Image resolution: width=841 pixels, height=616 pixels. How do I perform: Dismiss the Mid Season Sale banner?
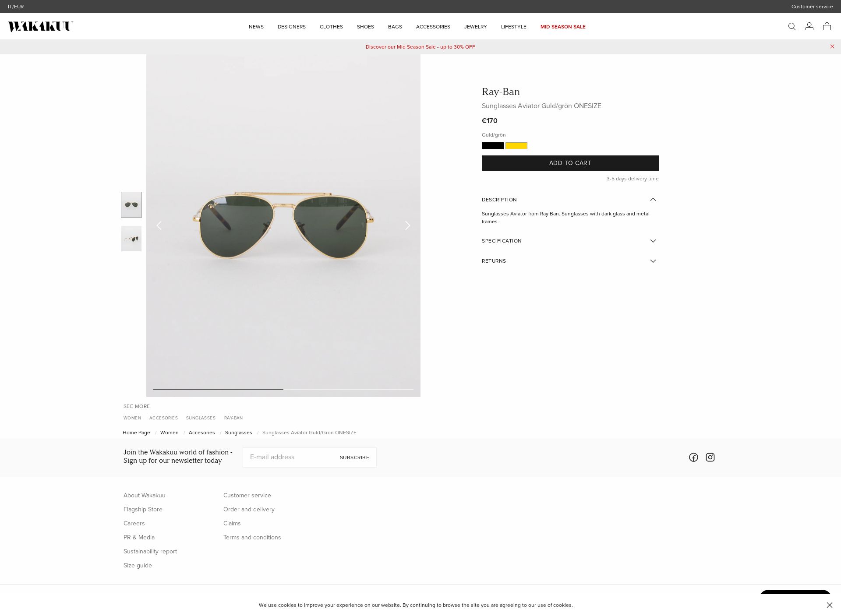click(832, 47)
